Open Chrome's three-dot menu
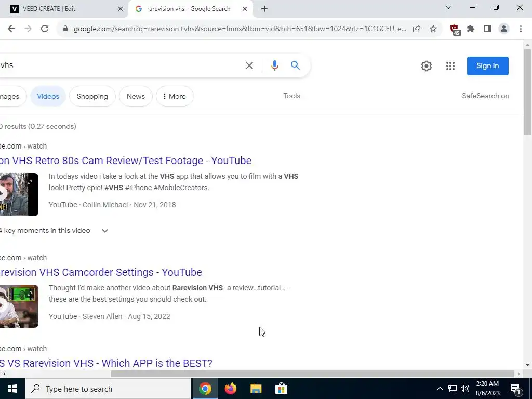Viewport: 532px width, 399px height. [x=521, y=29]
